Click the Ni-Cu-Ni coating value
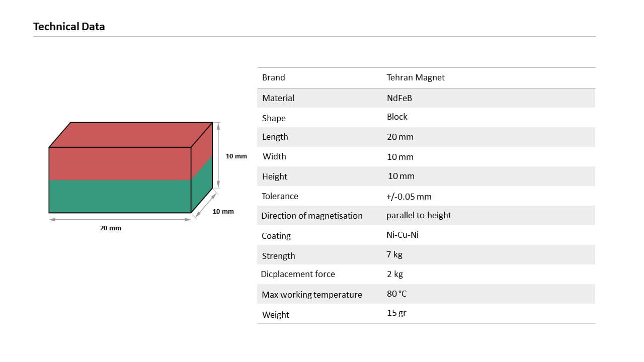The height and width of the screenshot is (362, 644). coord(403,235)
